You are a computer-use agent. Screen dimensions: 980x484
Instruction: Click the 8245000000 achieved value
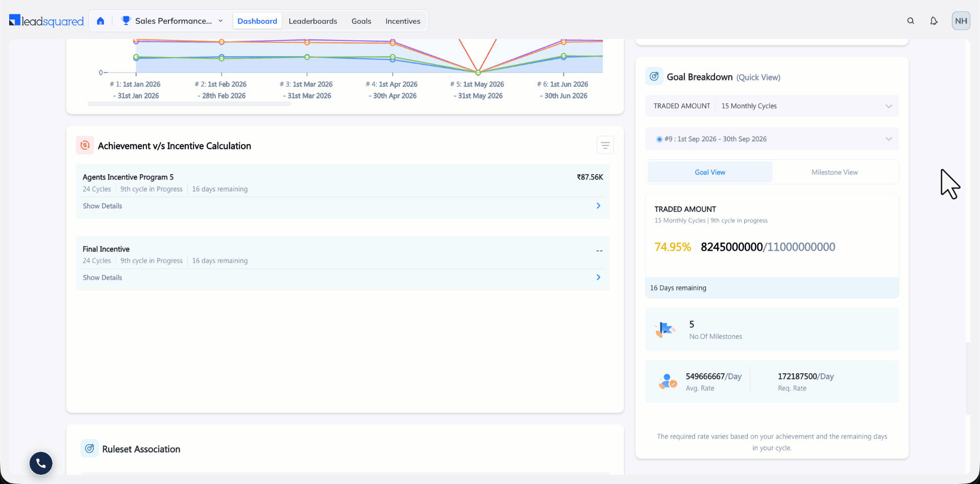[731, 247]
